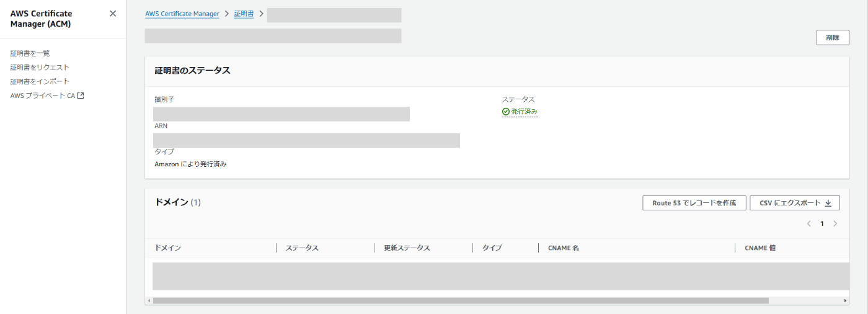868x314 pixels.
Task: Click the 発行済み status indicator
Action: coord(520,112)
